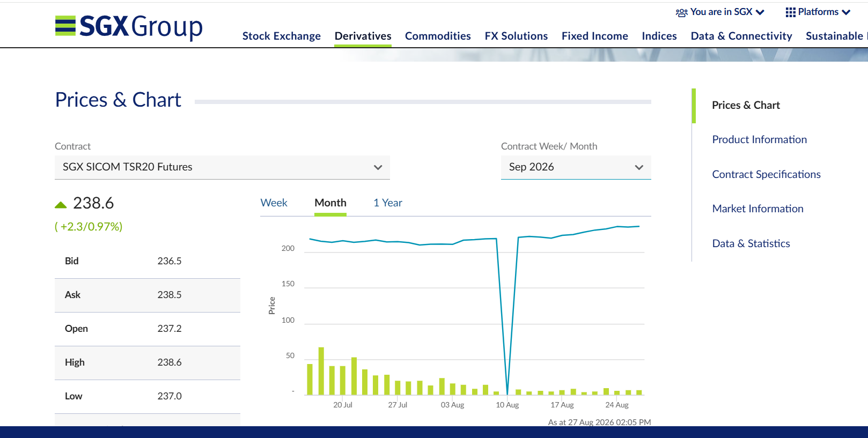Select the Month chart tab

click(330, 203)
